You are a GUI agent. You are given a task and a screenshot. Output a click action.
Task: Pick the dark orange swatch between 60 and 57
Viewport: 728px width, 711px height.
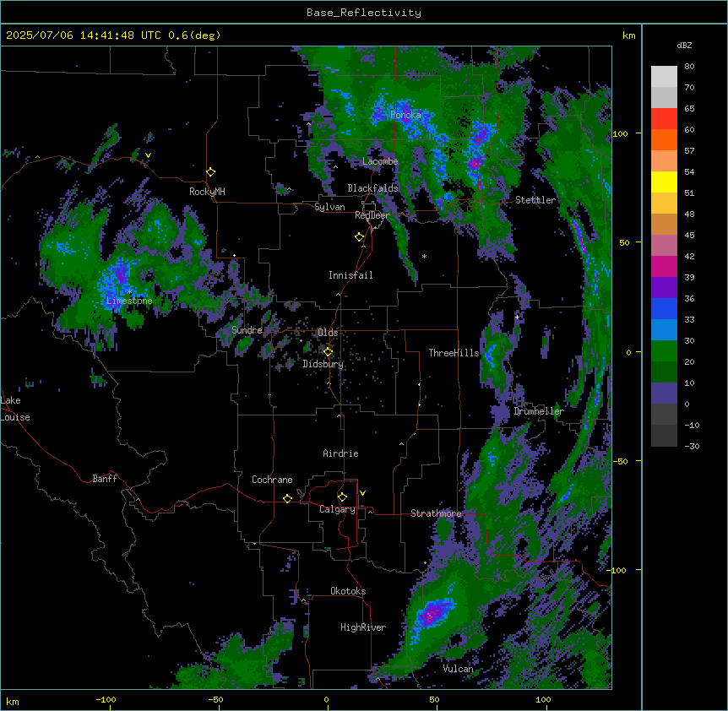664,139
